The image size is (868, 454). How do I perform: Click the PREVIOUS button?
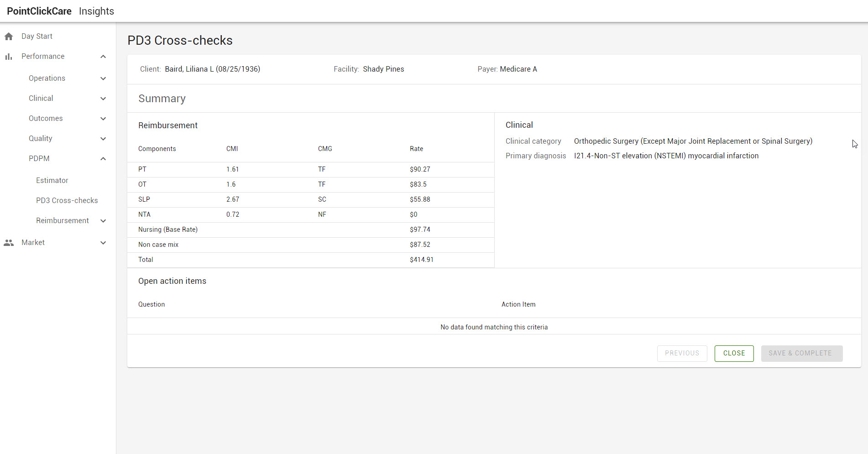pos(682,353)
